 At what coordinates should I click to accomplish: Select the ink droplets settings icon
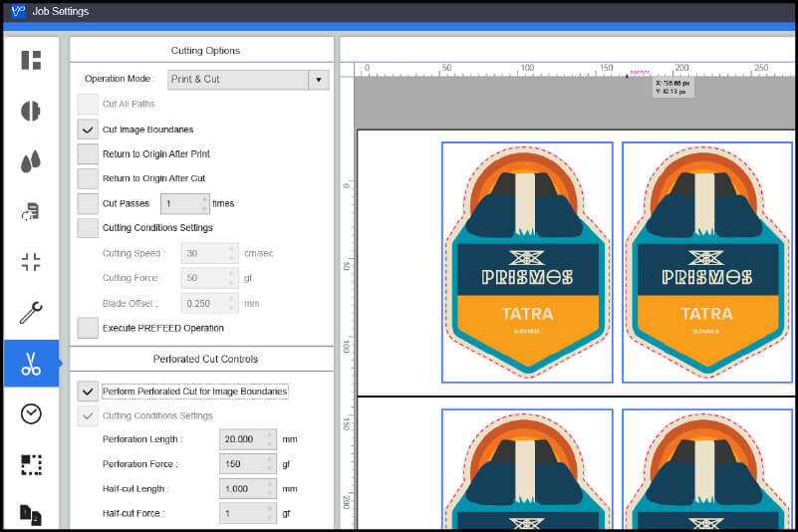[x=31, y=161]
